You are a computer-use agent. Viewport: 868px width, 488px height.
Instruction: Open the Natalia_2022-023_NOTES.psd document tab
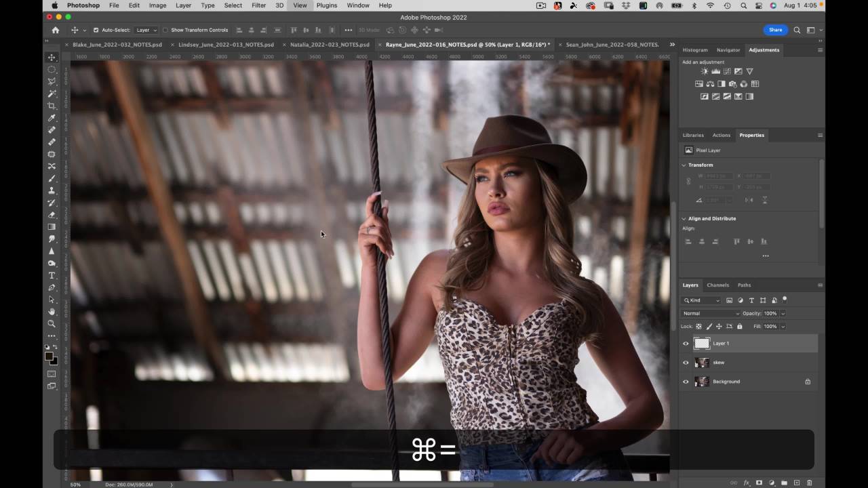coord(330,45)
